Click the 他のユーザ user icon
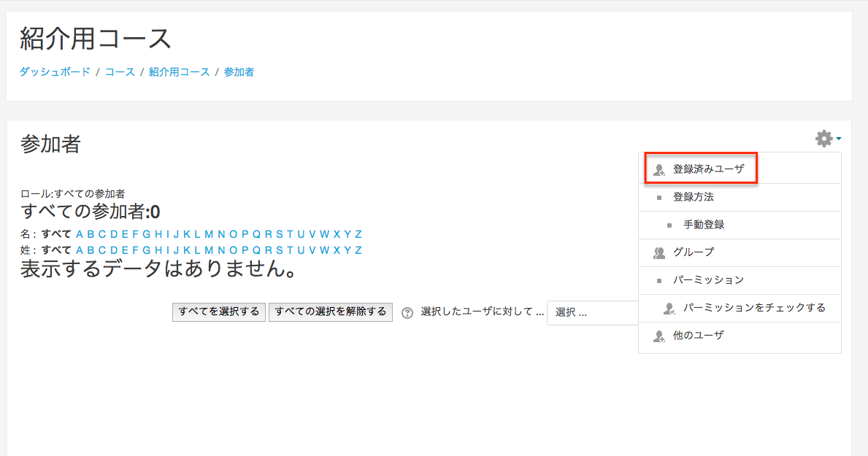Screen dimensions: 868x456 tap(659, 336)
